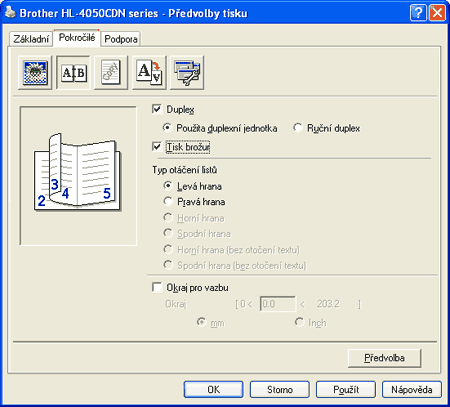450x407 pixels.
Task: Select the Ruční duplex radio button
Action: [x=297, y=128]
